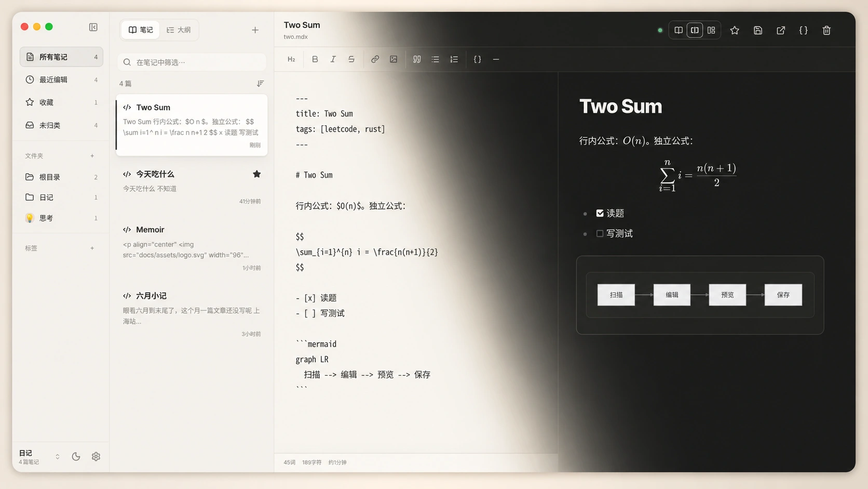This screenshot has height=489, width=868.
Task: Open the 今天吃什么 note card
Action: click(192, 186)
